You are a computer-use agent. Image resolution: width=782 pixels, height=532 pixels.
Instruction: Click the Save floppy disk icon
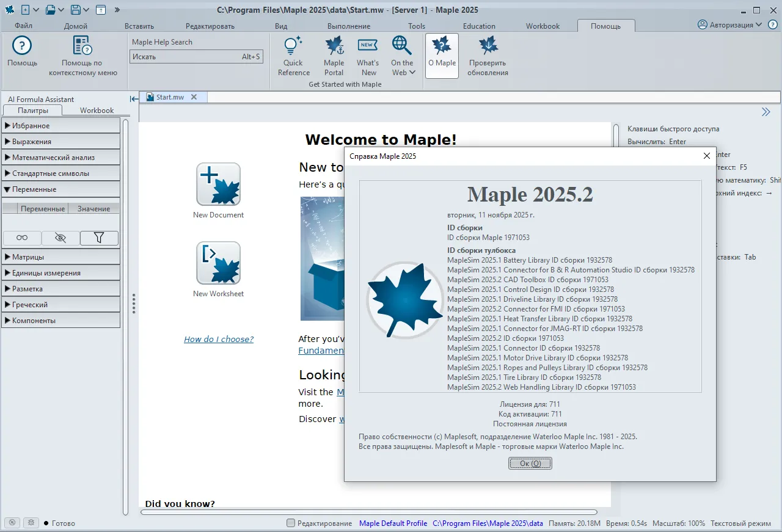point(76,10)
